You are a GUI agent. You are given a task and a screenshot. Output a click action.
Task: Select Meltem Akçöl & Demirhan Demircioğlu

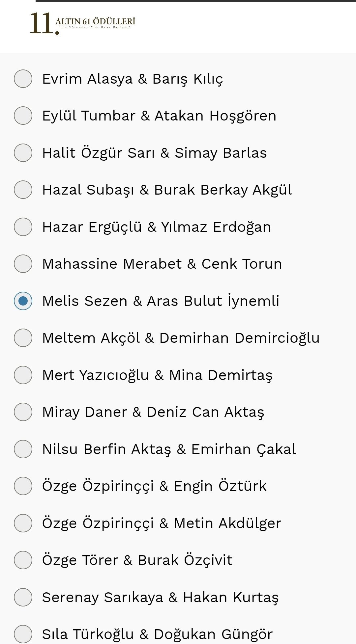23,338
